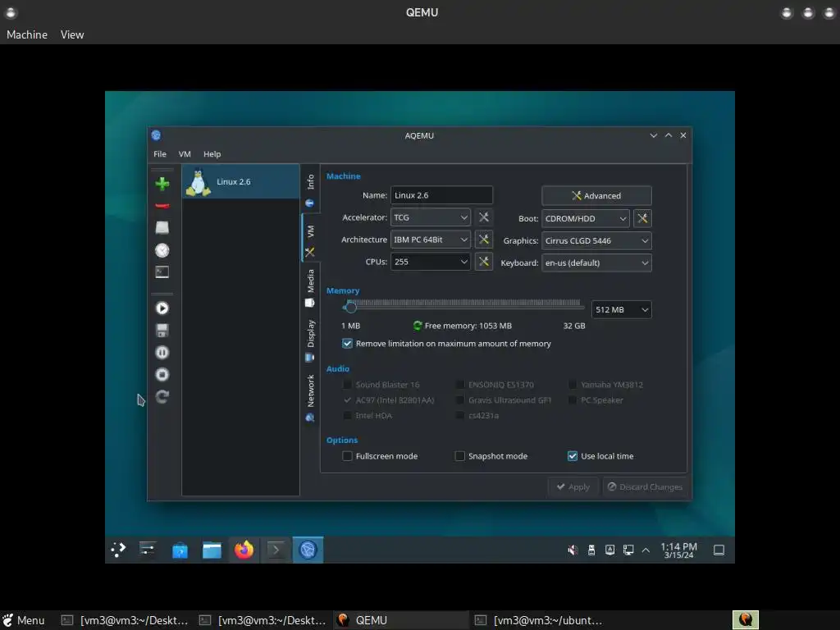Image resolution: width=840 pixels, height=630 pixels.
Task: Delete VM using the red minus icon
Action: pyautogui.click(x=162, y=206)
